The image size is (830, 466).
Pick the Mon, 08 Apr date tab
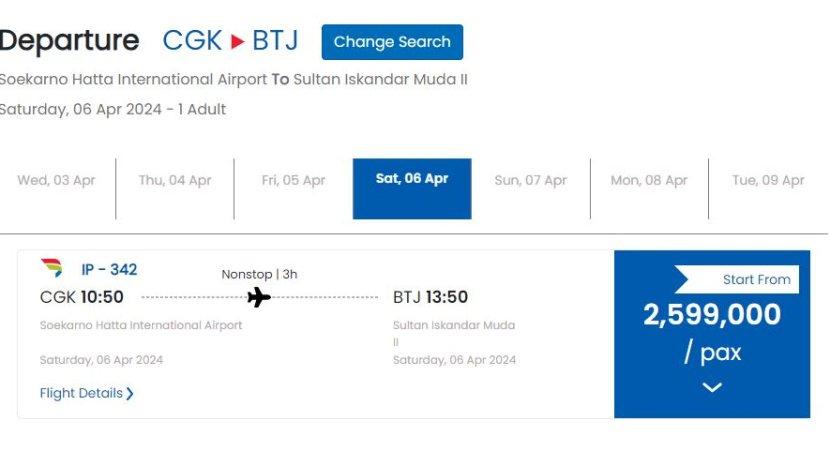[x=649, y=180]
